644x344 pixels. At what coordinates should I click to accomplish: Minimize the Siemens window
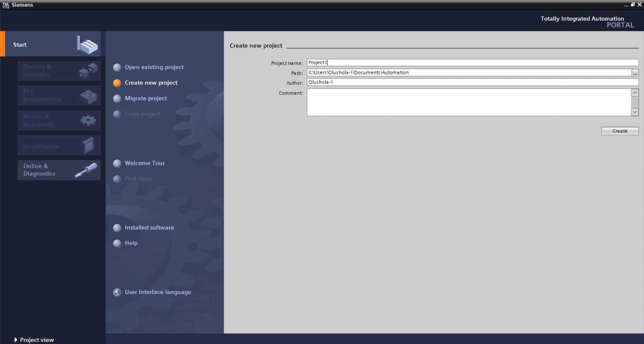tap(626, 5)
